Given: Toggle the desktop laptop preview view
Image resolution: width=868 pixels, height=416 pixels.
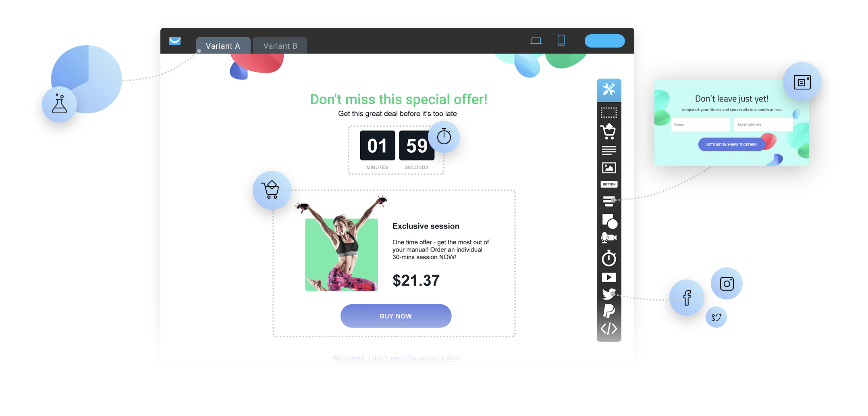Looking at the screenshot, I should coord(536,41).
